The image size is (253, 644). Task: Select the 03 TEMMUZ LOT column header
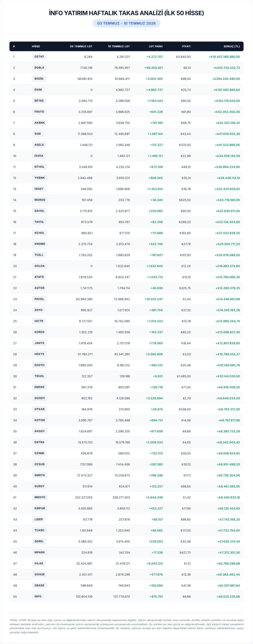pyautogui.click(x=81, y=46)
